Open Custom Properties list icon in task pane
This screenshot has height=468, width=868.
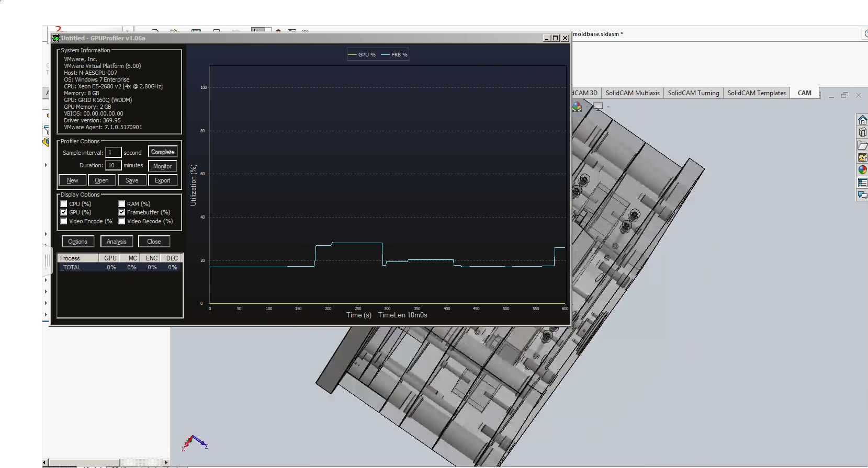(x=862, y=182)
